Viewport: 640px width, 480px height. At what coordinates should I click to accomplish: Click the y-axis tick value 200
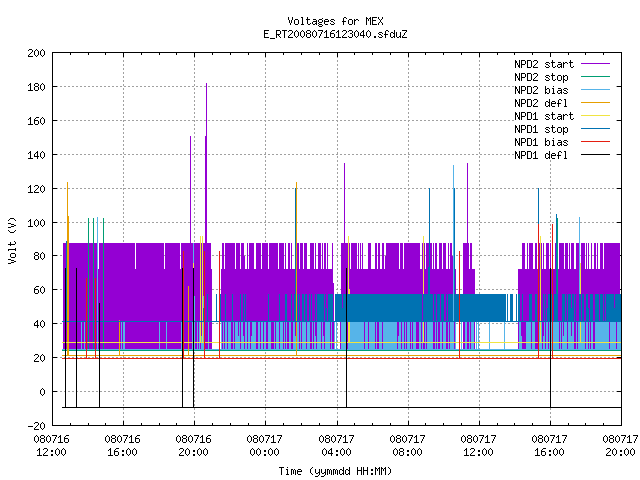(36, 53)
